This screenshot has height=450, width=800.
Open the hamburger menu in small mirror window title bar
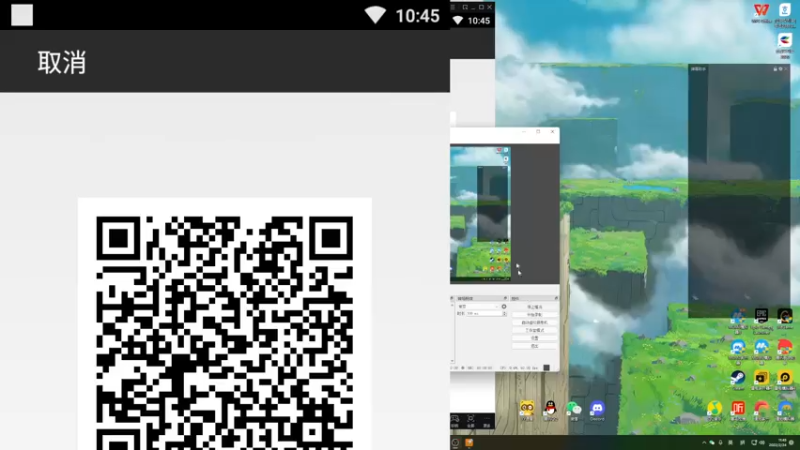pyautogui.click(x=453, y=7)
